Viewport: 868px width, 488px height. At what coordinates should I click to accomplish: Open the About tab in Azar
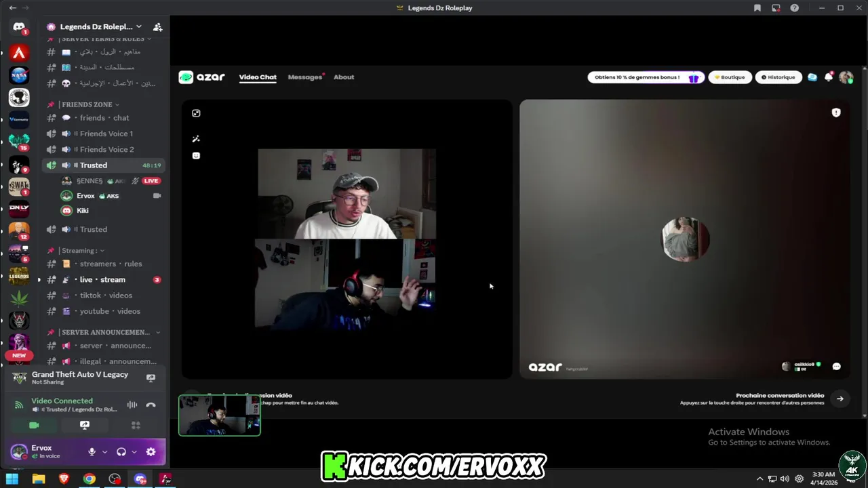tap(344, 77)
